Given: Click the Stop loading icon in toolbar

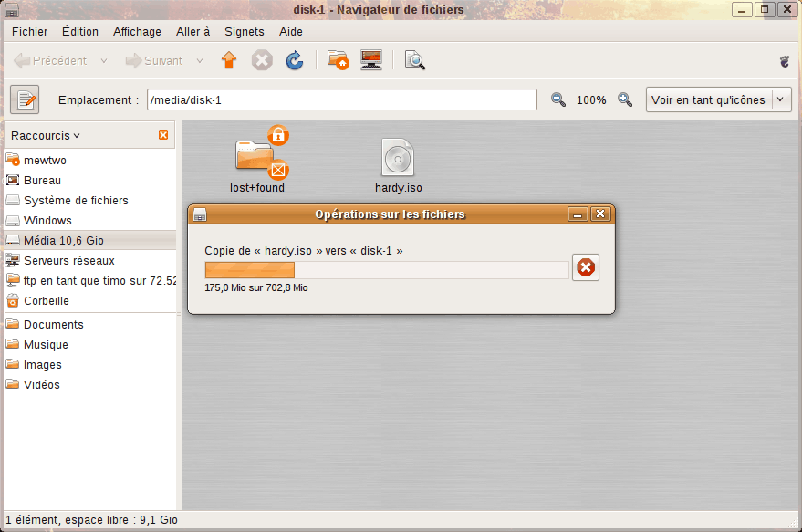Looking at the screenshot, I should [262, 60].
